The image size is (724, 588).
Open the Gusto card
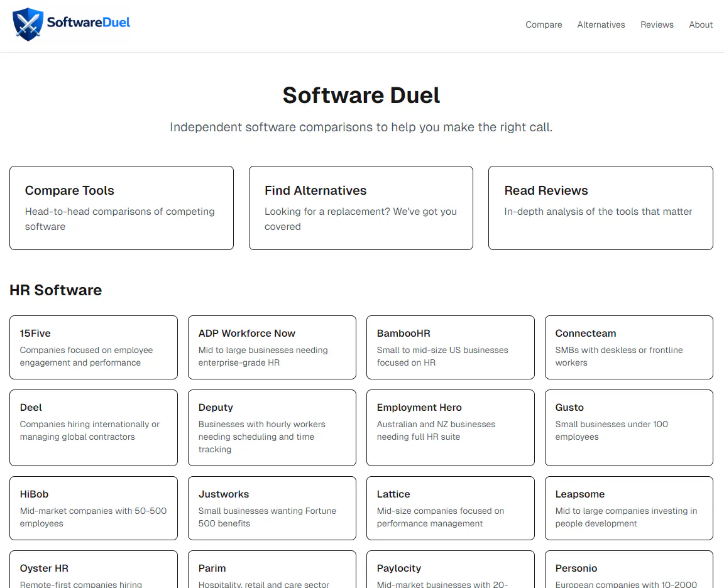pos(629,428)
